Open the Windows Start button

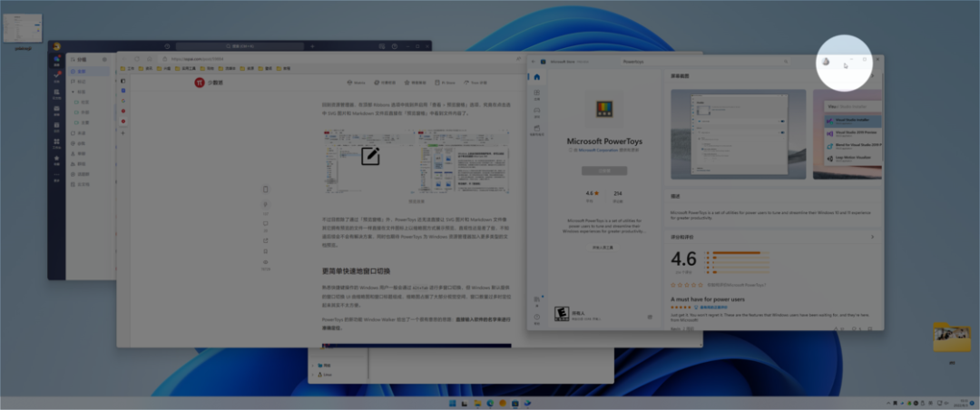point(452,403)
